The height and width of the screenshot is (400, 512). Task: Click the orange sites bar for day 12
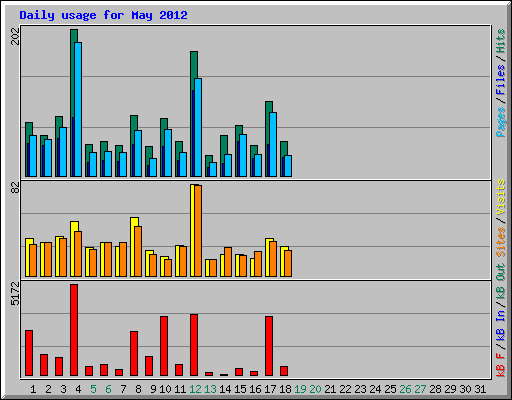(198, 231)
